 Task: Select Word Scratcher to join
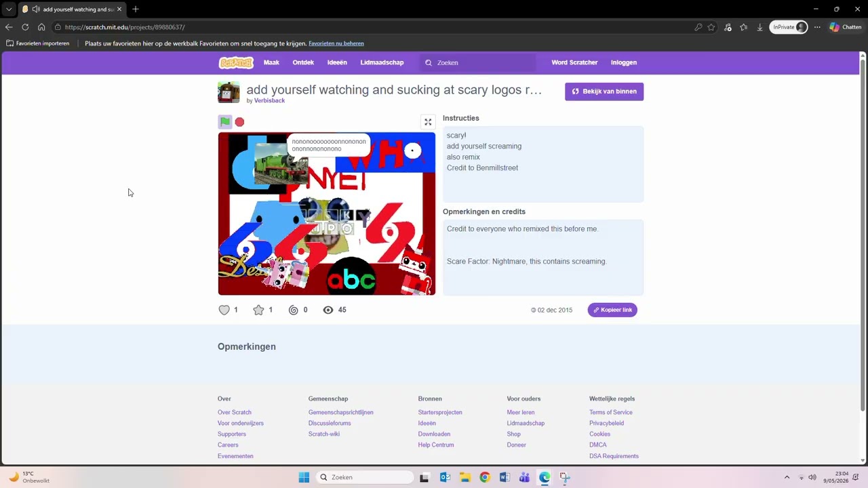point(574,62)
